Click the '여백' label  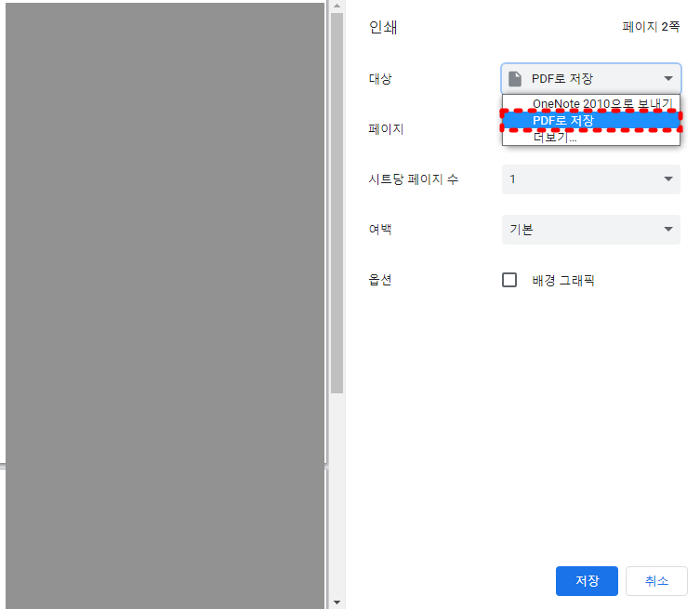pyautogui.click(x=380, y=230)
